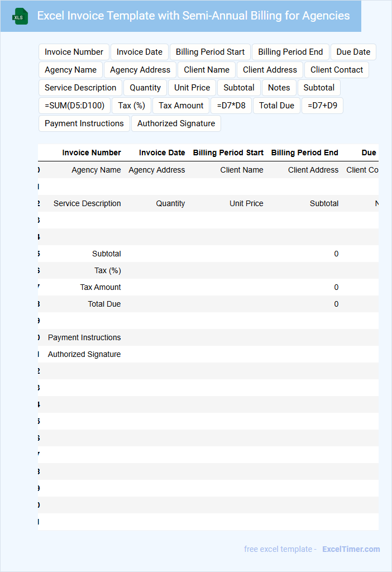Select the Billing Period End column header
Viewport: 392px width, 572px height.
pos(304,152)
